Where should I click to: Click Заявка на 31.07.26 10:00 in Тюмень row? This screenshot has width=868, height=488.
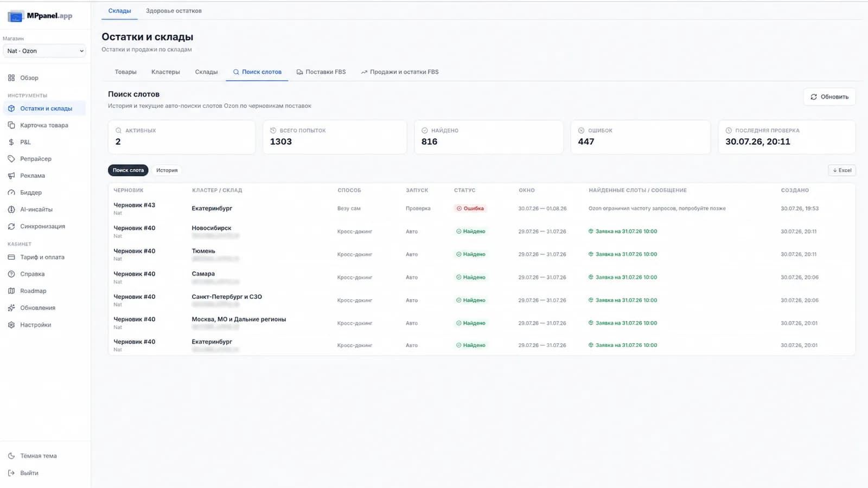[x=623, y=254]
